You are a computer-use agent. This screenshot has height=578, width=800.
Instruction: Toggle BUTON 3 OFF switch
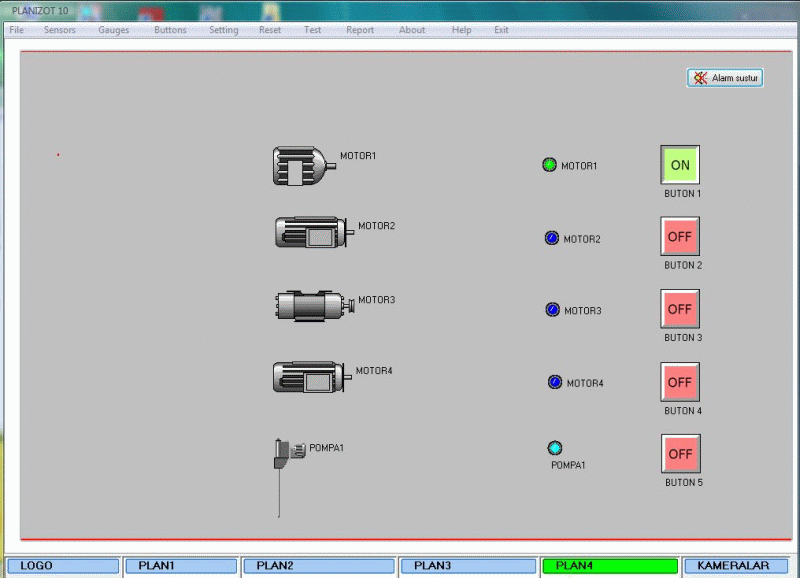680,309
